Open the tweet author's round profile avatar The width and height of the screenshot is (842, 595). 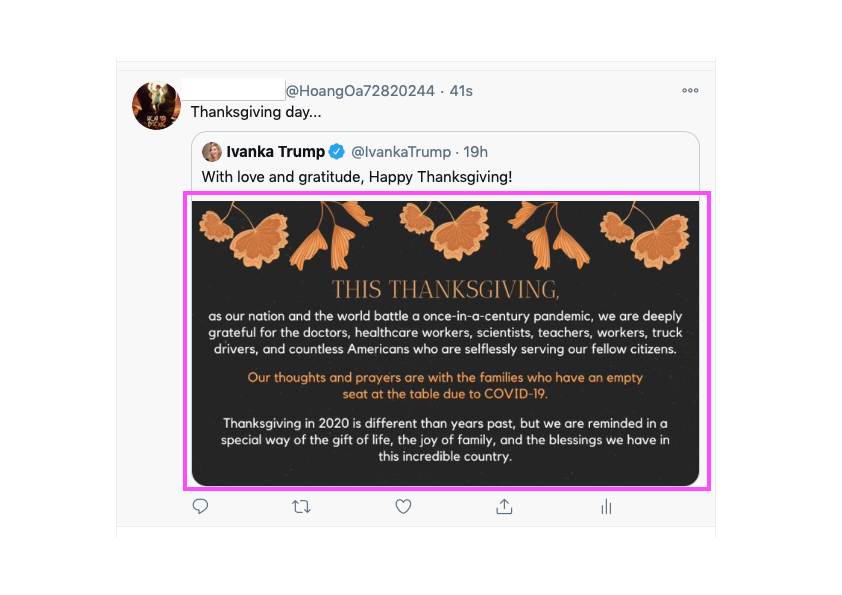click(x=157, y=106)
